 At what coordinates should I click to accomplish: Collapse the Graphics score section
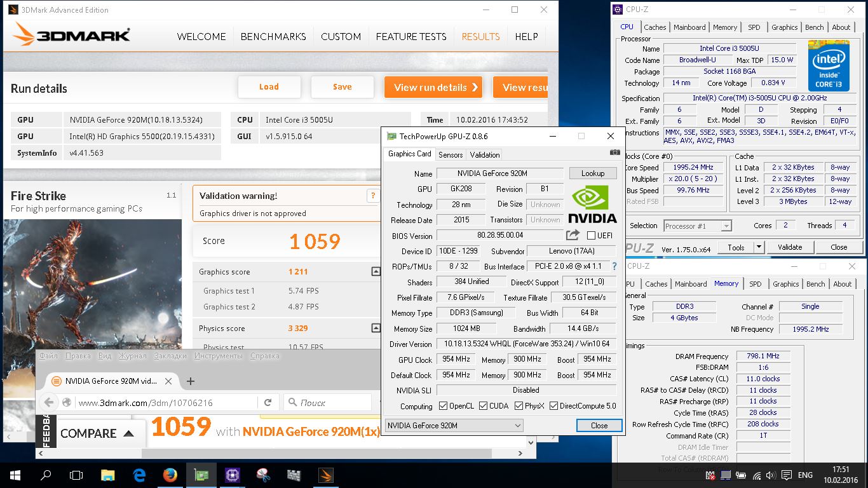[376, 271]
